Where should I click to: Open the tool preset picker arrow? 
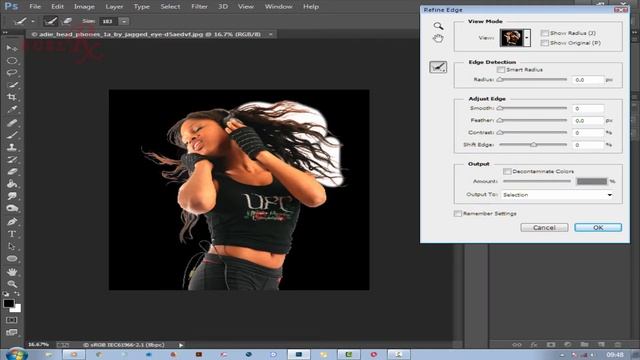point(33,21)
